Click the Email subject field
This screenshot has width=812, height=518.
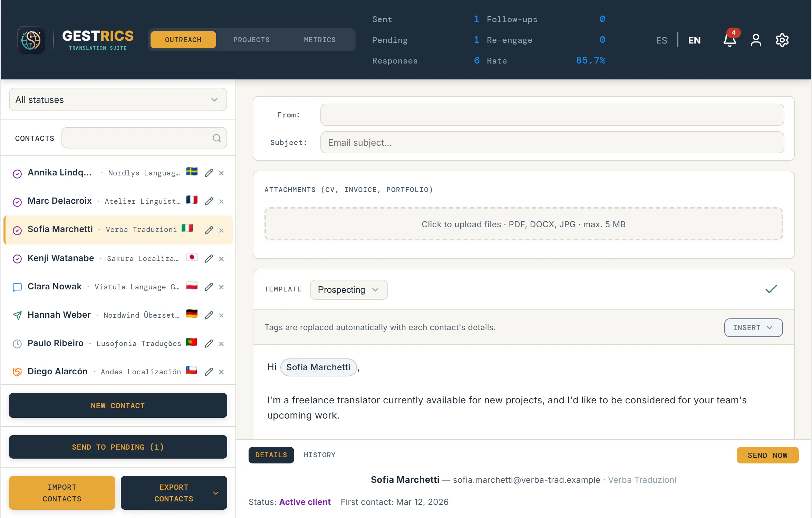click(x=552, y=143)
